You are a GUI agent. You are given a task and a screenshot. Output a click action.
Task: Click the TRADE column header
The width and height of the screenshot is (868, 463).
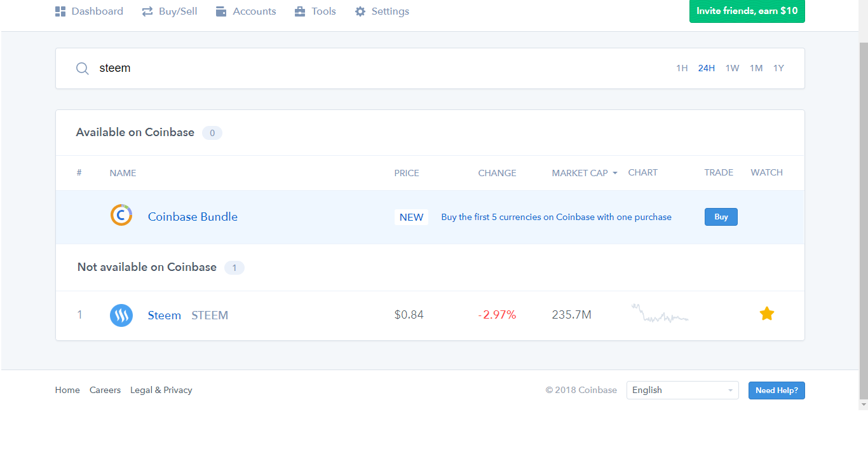(x=719, y=172)
